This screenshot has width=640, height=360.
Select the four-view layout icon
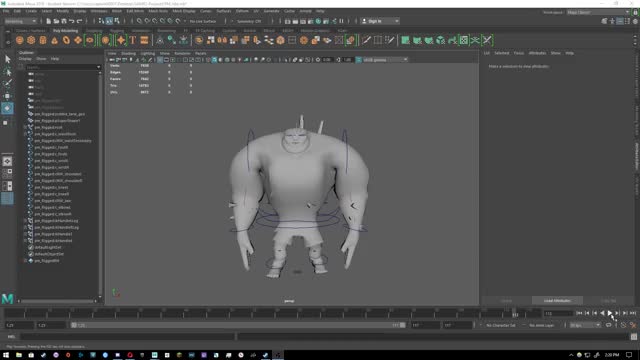pos(7,173)
